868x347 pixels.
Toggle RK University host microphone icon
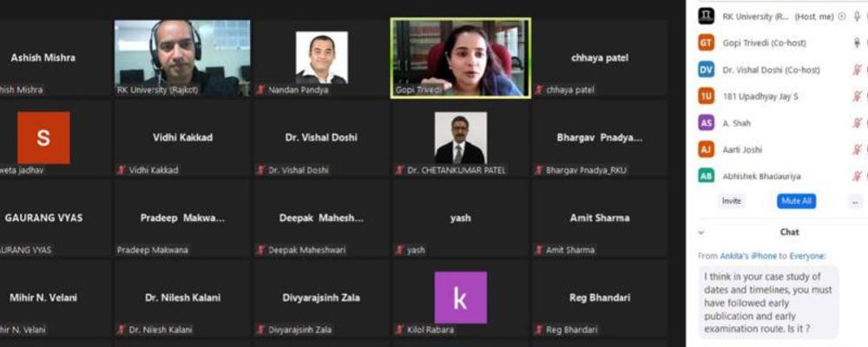click(857, 16)
